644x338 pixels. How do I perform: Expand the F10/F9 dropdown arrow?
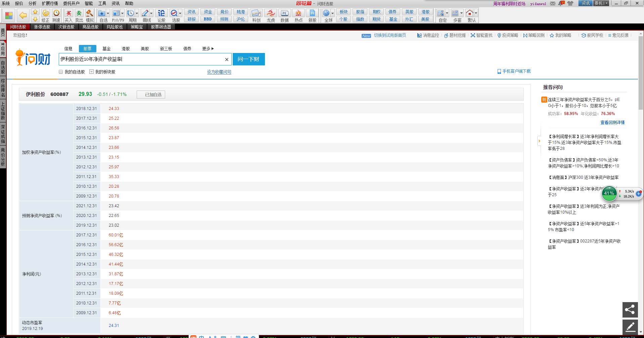(x=122, y=13)
